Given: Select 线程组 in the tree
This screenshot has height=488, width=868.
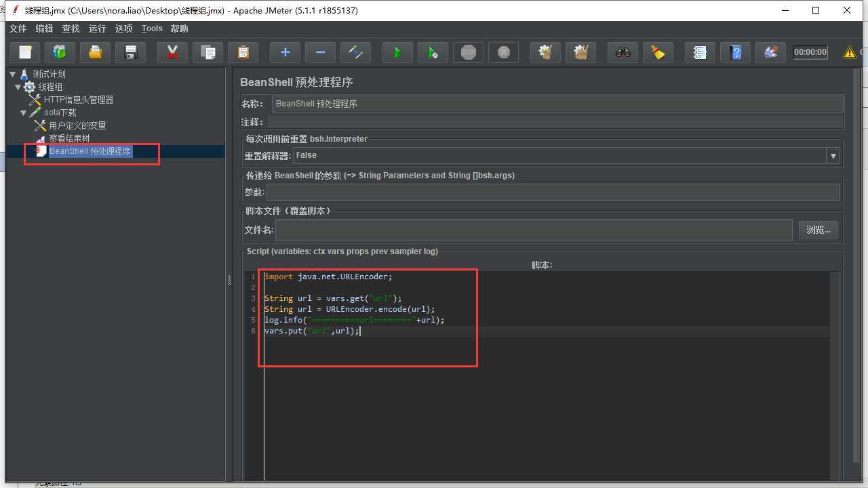Looking at the screenshot, I should [50, 87].
